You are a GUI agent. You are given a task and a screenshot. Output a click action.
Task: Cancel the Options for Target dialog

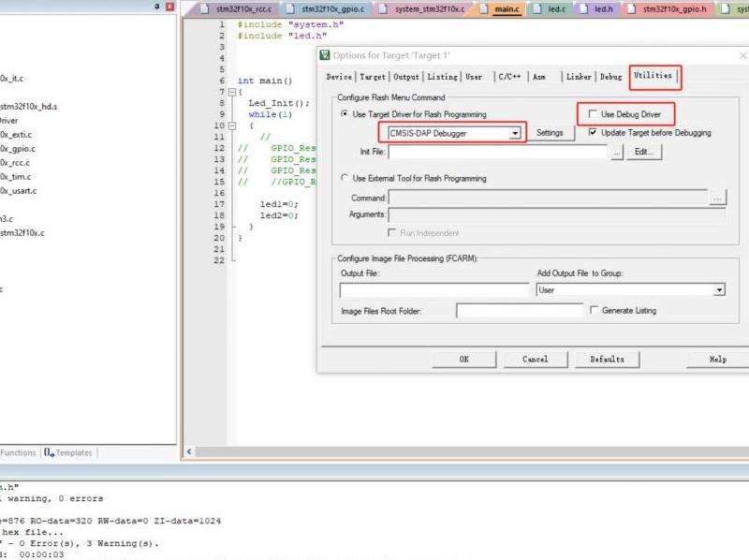pos(535,359)
